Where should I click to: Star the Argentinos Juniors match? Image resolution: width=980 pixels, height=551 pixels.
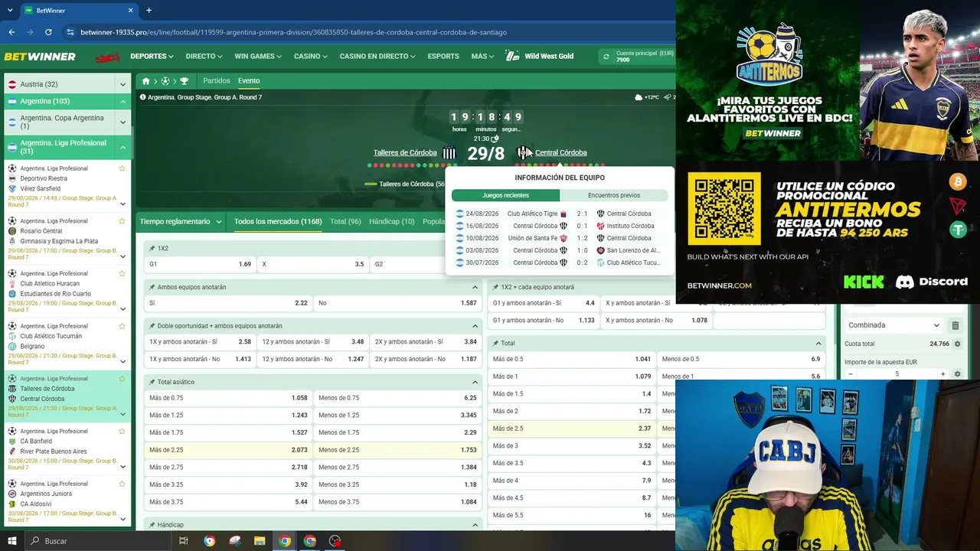pos(122,484)
